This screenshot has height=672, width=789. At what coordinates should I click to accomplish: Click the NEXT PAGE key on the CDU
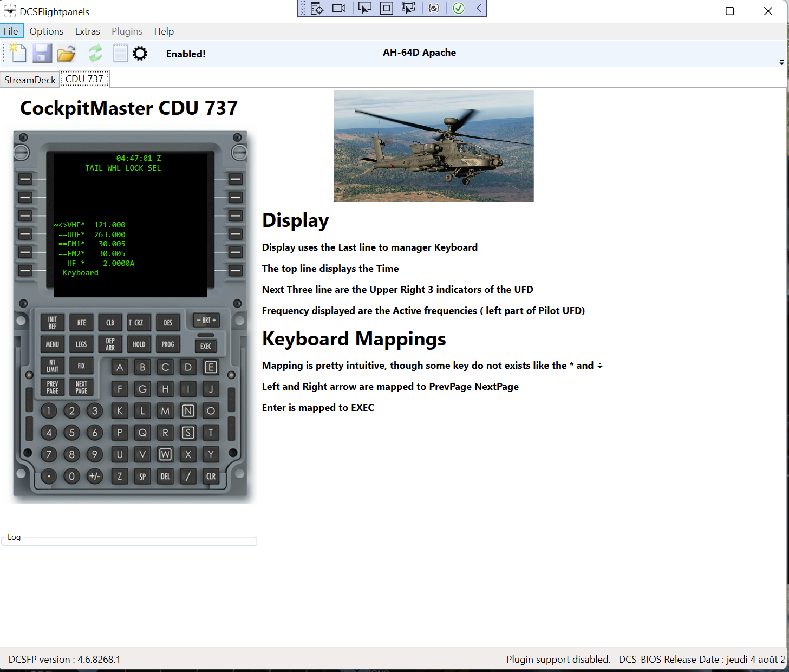click(x=81, y=387)
